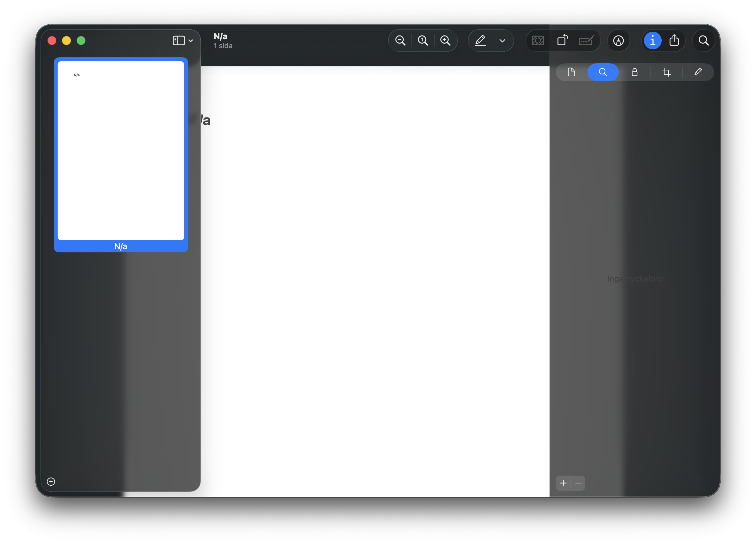Click the zoom in magnifier icon

click(x=445, y=41)
